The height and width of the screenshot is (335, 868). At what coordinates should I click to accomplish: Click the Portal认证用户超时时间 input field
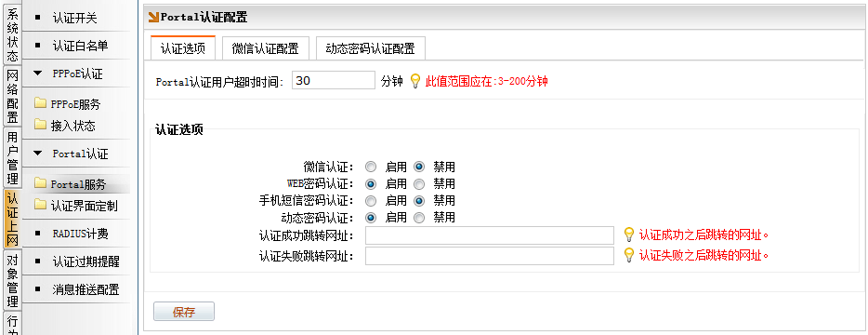(x=334, y=80)
